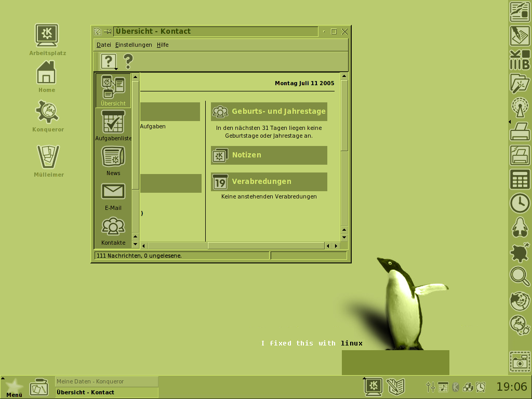
Task: Click the KDE monitor icon in bottom panel
Action: click(x=374, y=387)
